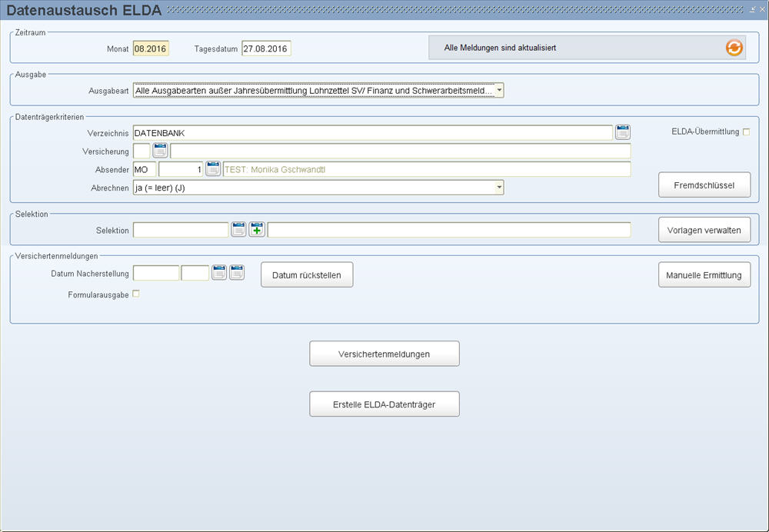This screenshot has height=532, width=769.
Task: Click the Absender number field showing 1
Action: (x=181, y=169)
